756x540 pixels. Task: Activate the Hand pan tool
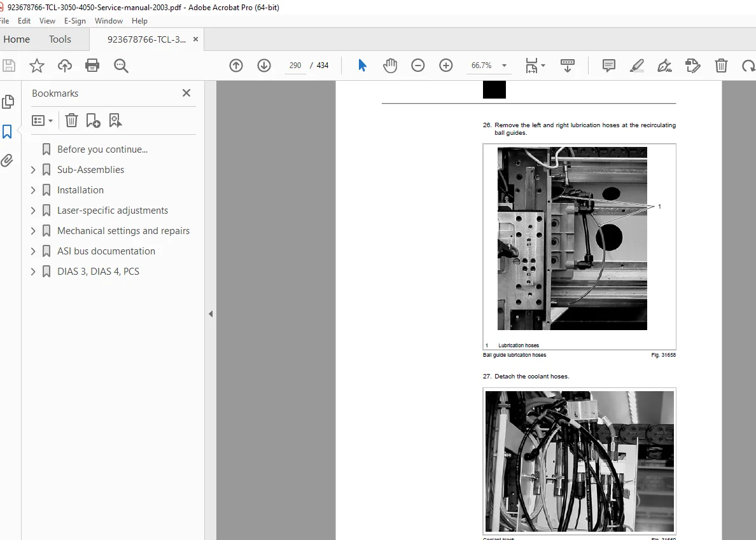pyautogui.click(x=390, y=66)
